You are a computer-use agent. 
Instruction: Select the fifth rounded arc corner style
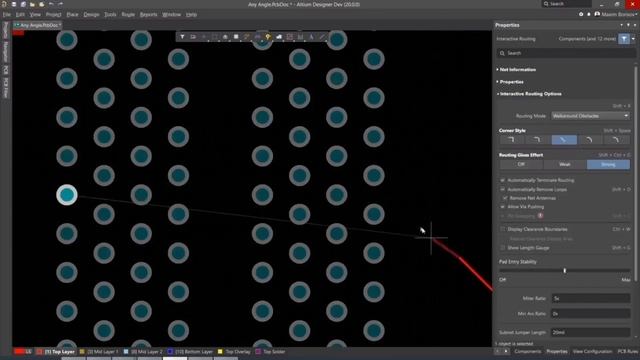coord(616,140)
